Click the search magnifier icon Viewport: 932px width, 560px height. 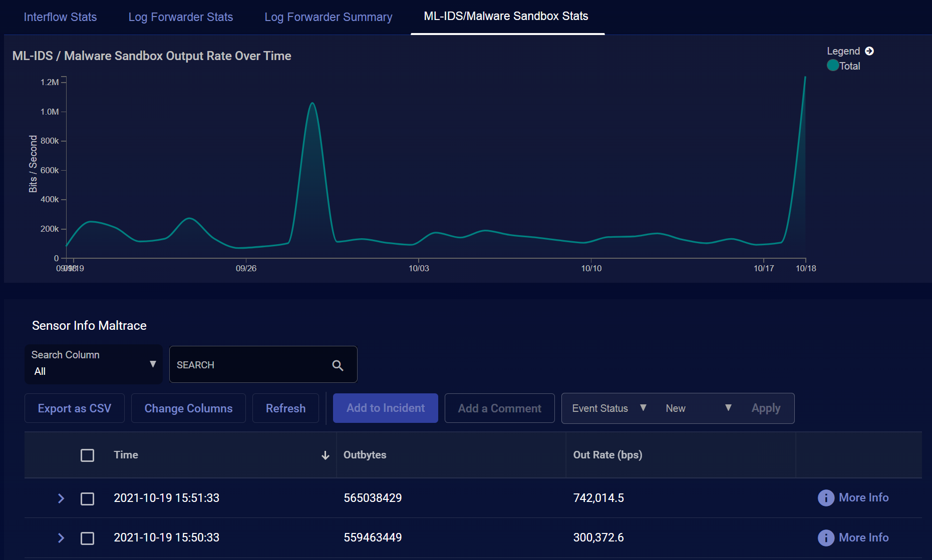(338, 365)
